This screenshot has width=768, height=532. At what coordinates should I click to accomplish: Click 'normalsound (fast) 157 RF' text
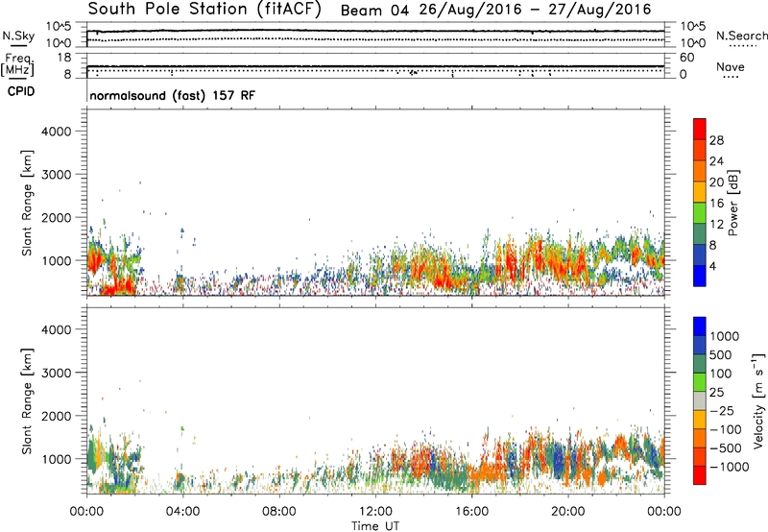click(173, 95)
